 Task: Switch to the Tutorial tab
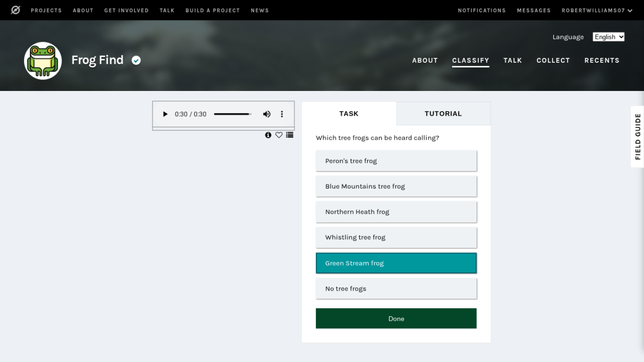pos(443,114)
